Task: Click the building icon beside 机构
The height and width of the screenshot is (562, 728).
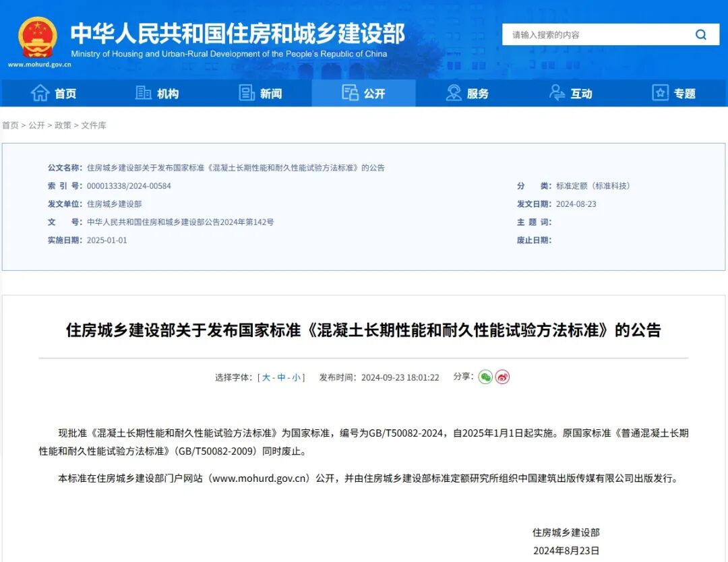Action: click(x=144, y=93)
